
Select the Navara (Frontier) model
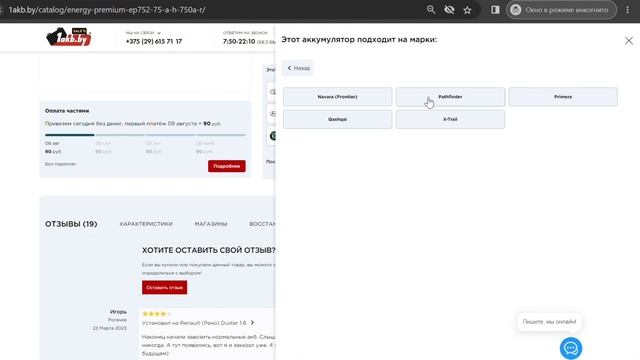338,97
